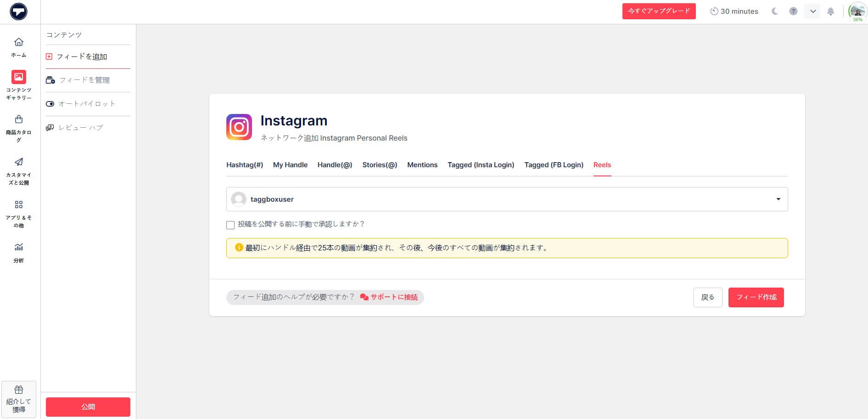868x419 pixels.
Task: Open the 商品カタログ shopping bag icon
Action: coord(19,119)
